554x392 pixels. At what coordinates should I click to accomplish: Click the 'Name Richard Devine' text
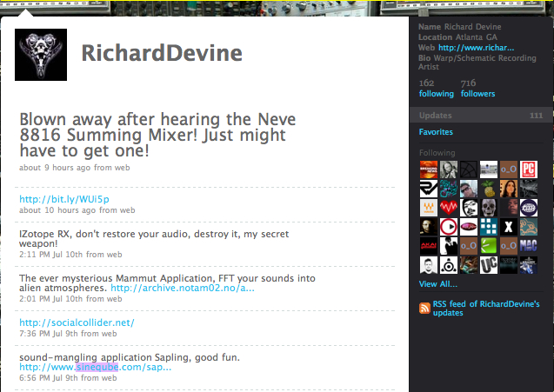tap(460, 27)
